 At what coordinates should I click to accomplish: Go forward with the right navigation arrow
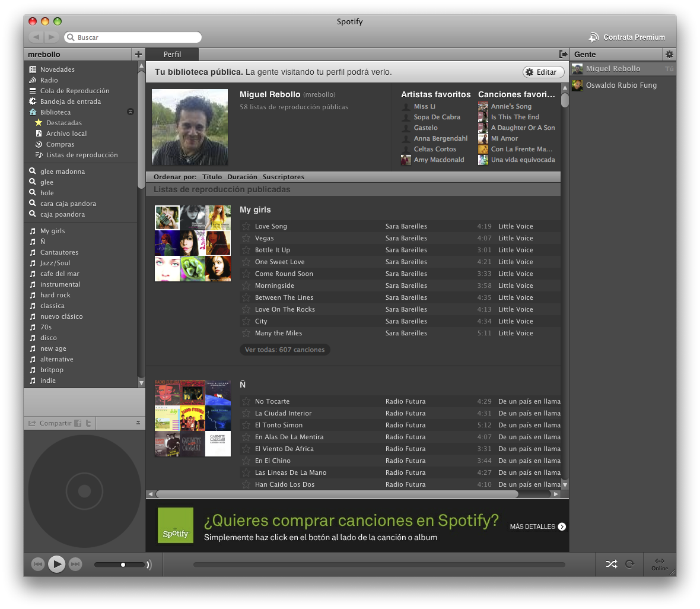(x=52, y=37)
